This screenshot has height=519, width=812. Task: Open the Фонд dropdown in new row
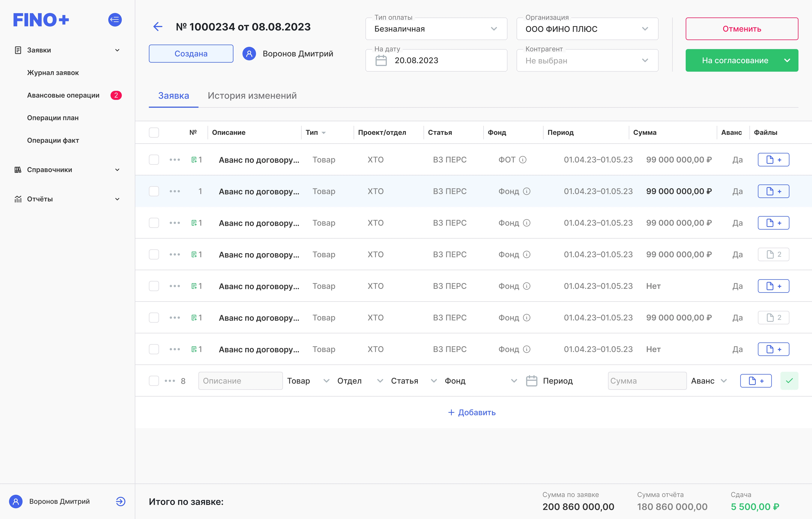pos(481,381)
